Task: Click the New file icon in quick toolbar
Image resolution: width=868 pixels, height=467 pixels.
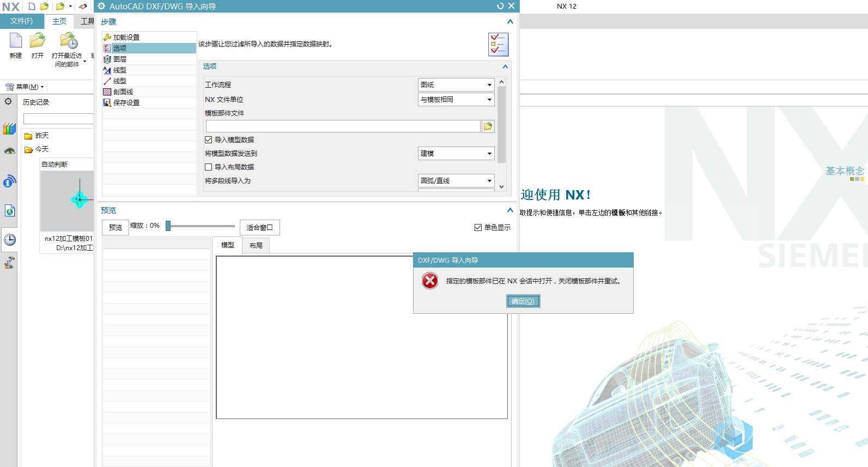Action: coord(32,7)
